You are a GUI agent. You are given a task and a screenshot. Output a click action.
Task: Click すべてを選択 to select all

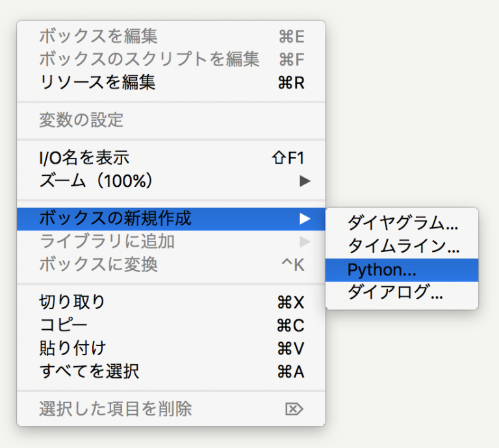[x=89, y=371]
